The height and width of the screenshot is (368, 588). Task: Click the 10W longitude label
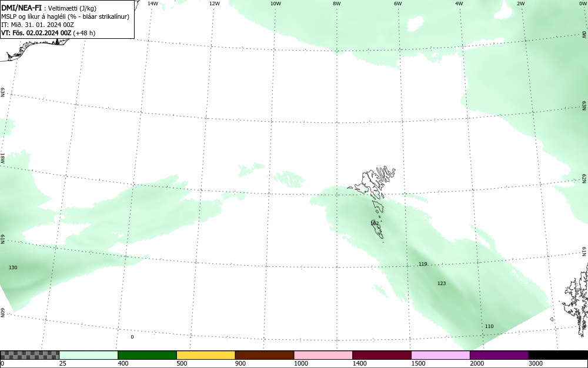(x=276, y=4)
